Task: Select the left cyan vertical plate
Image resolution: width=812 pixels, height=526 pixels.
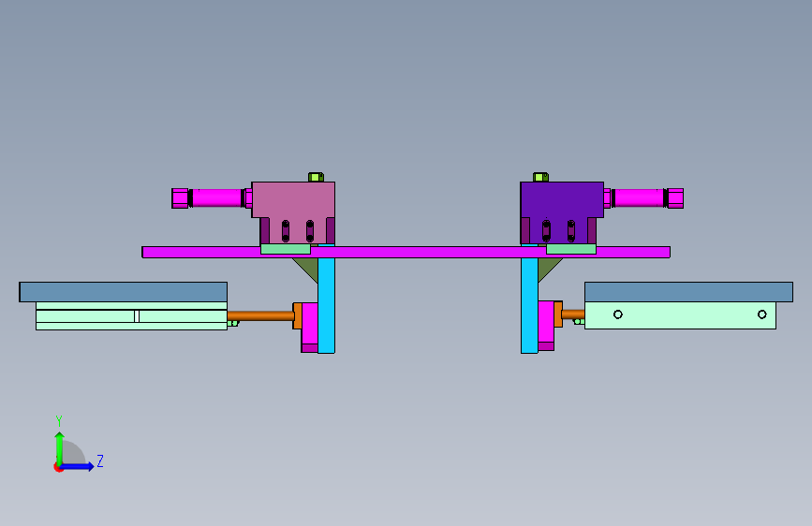Action: point(326,305)
